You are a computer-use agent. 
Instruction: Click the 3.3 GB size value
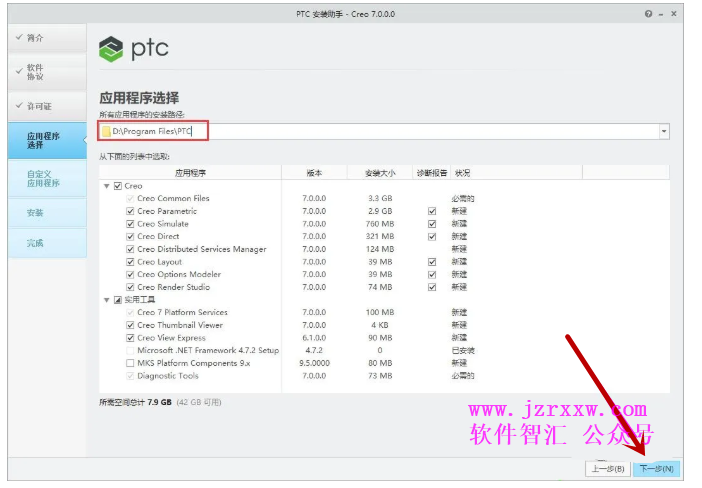point(380,198)
